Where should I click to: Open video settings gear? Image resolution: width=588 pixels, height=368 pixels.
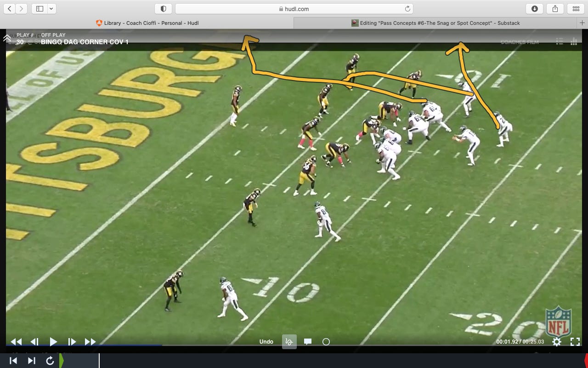(x=557, y=342)
